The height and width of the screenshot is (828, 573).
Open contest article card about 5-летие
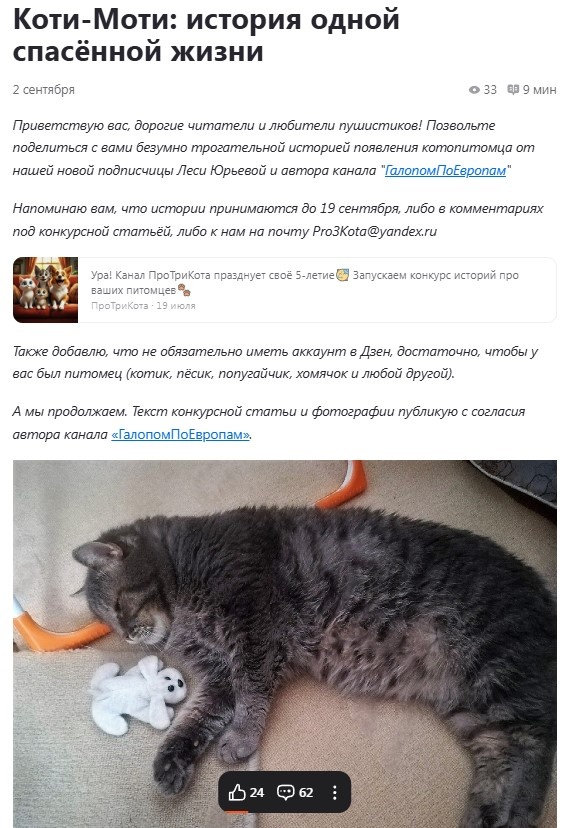[x=285, y=290]
